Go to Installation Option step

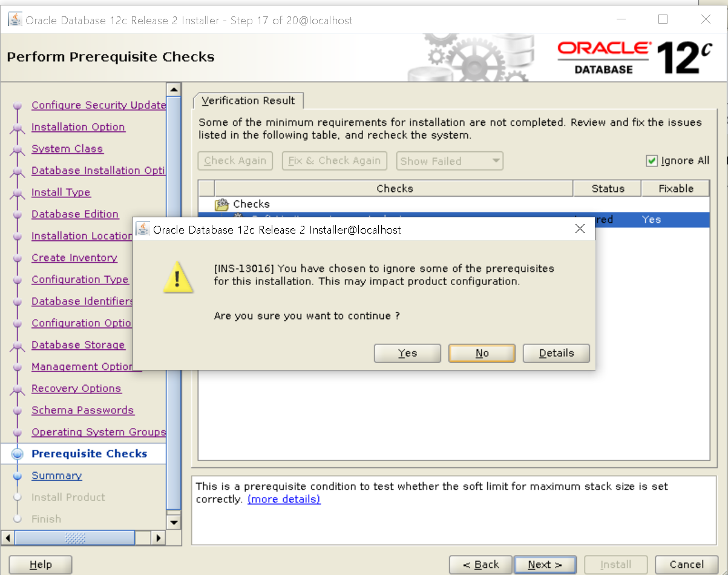pos(78,127)
